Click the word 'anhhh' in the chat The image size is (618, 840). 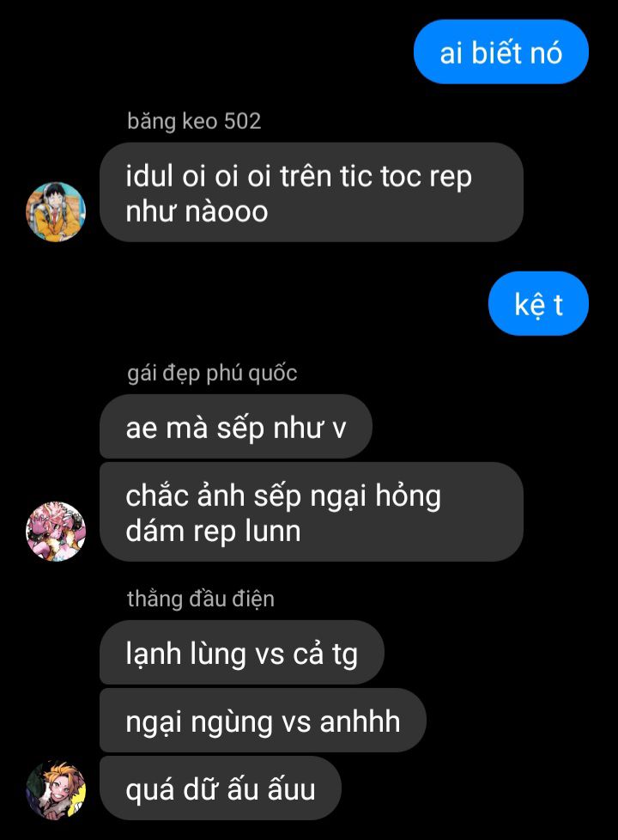pyautogui.click(x=360, y=721)
